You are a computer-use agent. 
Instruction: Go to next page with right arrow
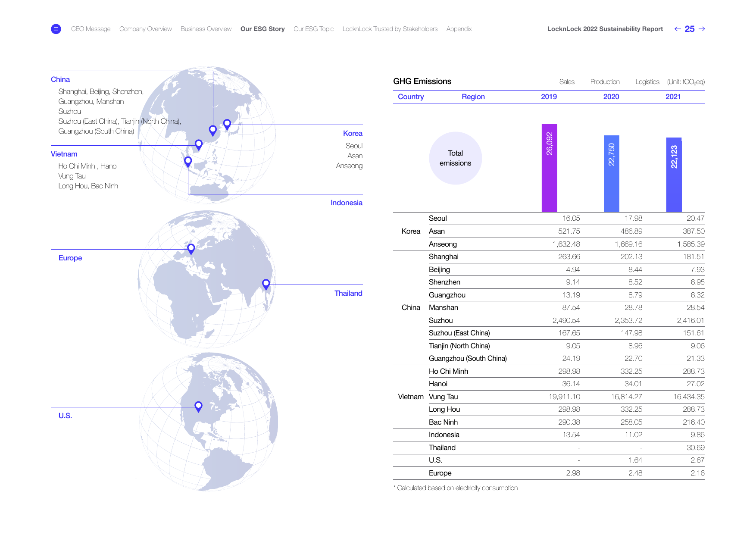coord(702,29)
